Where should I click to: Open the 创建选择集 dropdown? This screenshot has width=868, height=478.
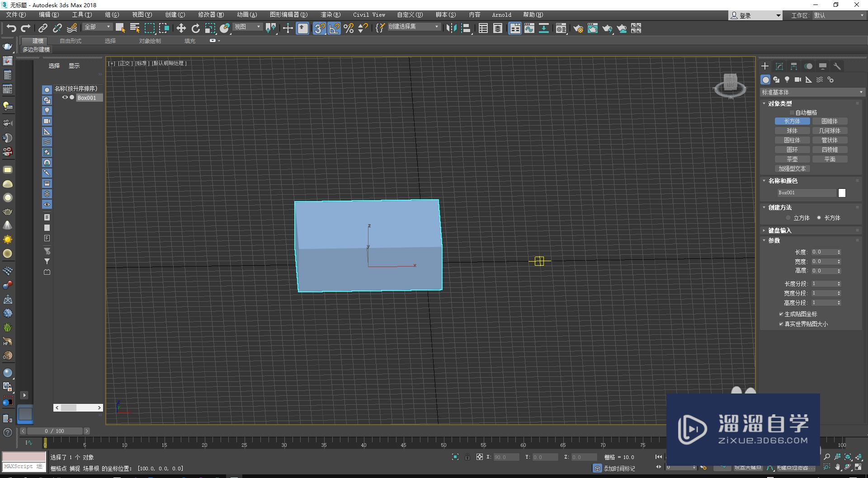(437, 27)
